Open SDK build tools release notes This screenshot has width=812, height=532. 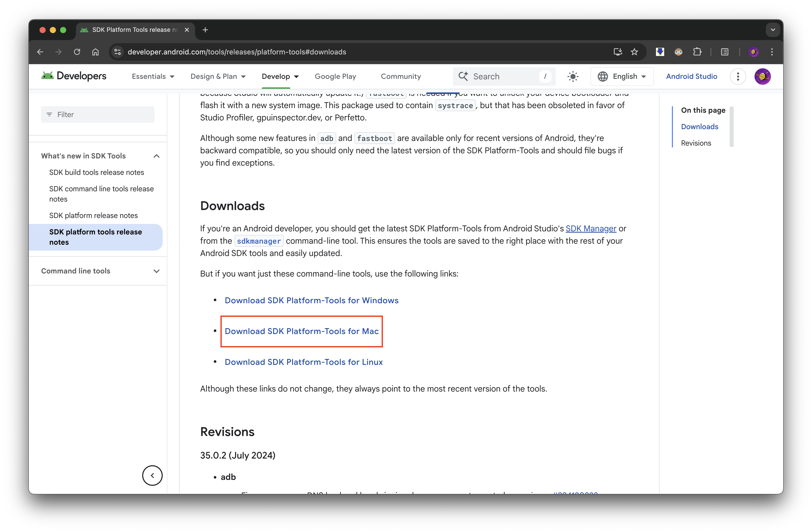point(96,172)
